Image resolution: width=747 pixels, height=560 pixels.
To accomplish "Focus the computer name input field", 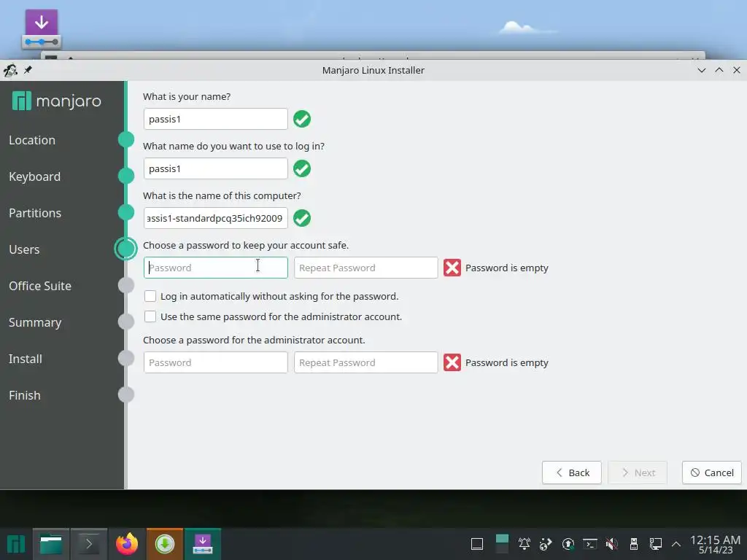I will 216,218.
